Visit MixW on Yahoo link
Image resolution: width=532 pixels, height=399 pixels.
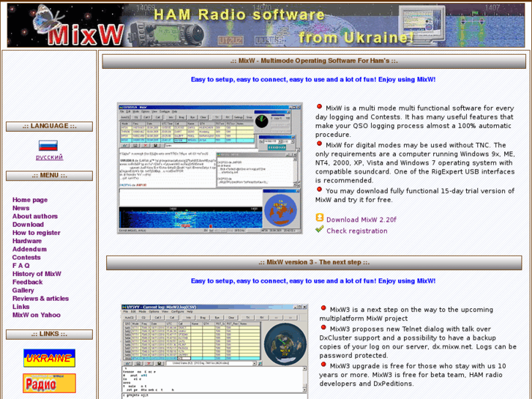[37, 315]
